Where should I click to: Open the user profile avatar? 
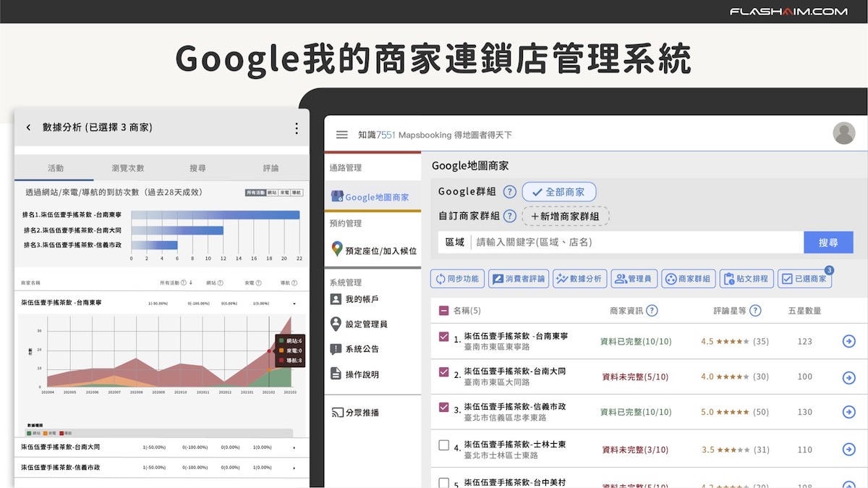pyautogui.click(x=844, y=133)
